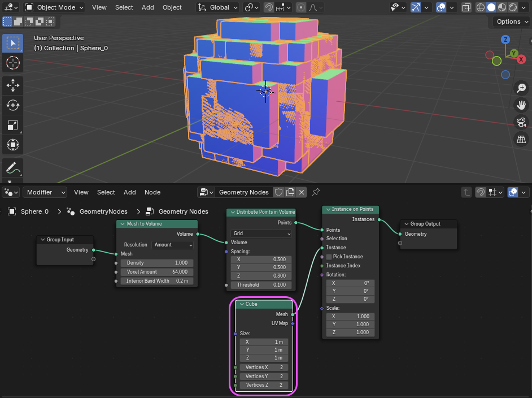Set selection mode to extend
The image size is (532, 398).
click(x=18, y=21)
